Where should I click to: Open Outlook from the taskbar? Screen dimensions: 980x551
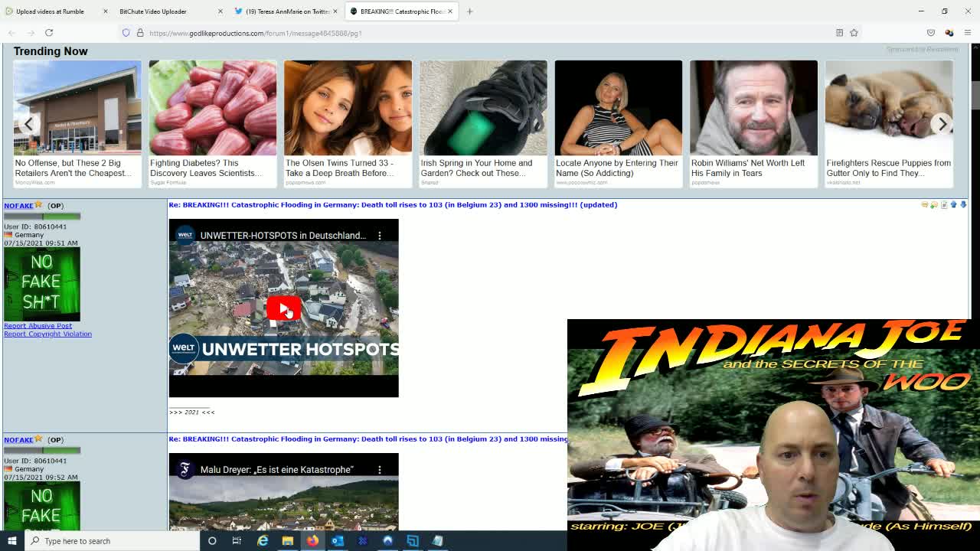(x=338, y=541)
